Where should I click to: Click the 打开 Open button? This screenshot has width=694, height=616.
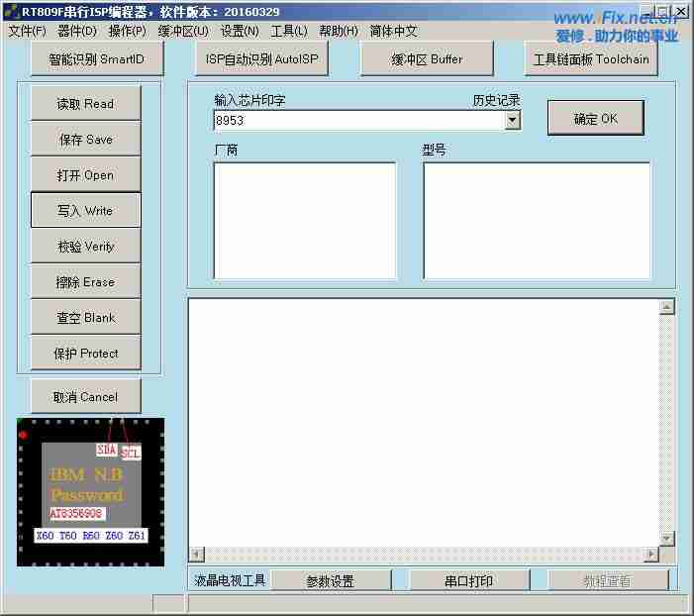pos(86,175)
